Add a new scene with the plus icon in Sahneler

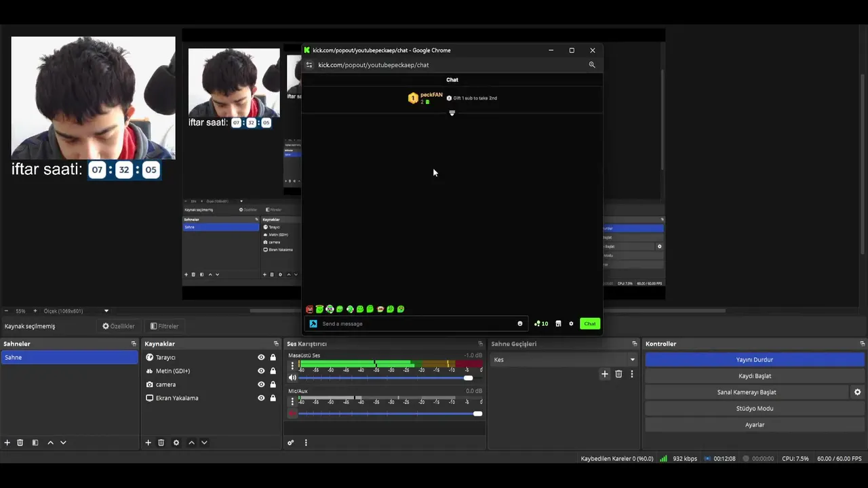[7, 443]
